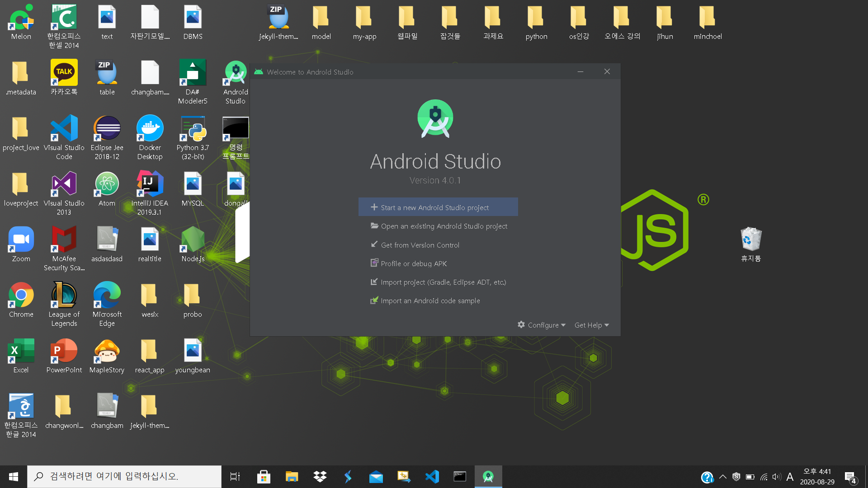Select the Excel desktop shortcut
This screenshot has width=868, height=488.
pyautogui.click(x=21, y=355)
